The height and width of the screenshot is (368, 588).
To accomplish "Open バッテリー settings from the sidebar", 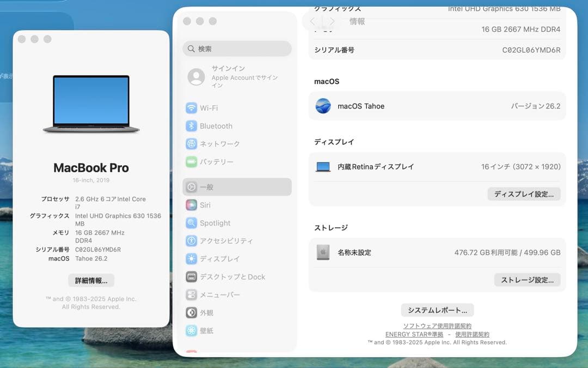I will (x=217, y=162).
